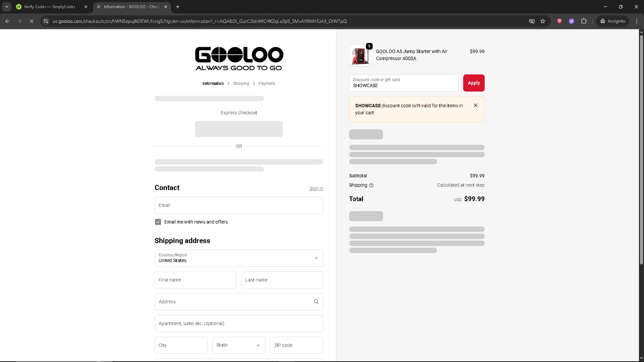Switch to Verify Codes SimplyCodes tab
Viewport: 644px width, 362px height.
click(x=49, y=7)
